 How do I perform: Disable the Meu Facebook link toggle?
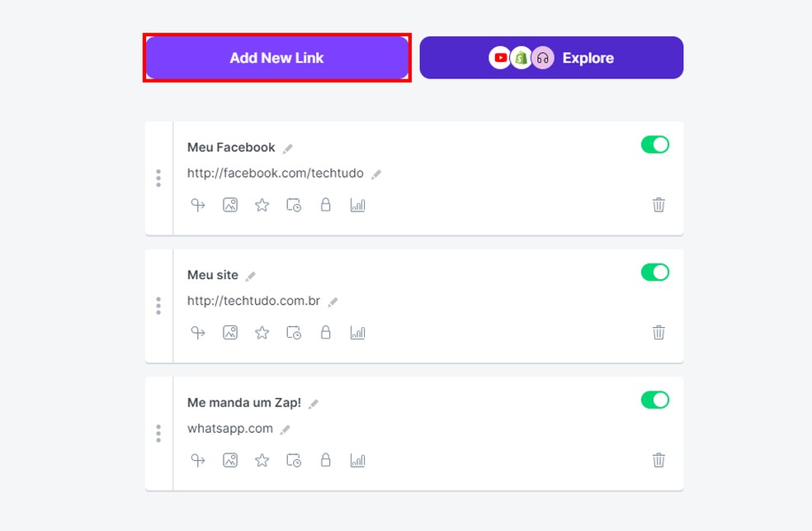(654, 145)
